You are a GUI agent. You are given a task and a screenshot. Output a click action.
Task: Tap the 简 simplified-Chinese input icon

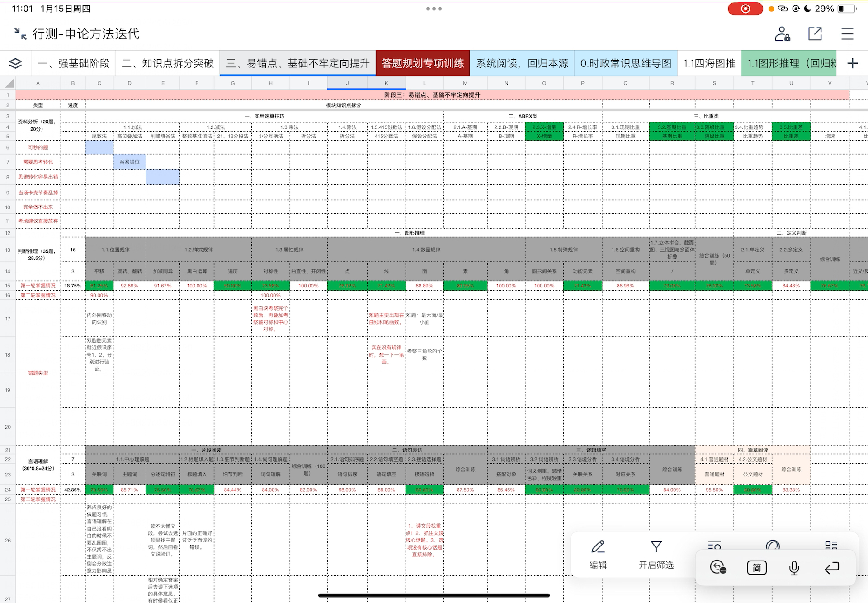click(756, 568)
